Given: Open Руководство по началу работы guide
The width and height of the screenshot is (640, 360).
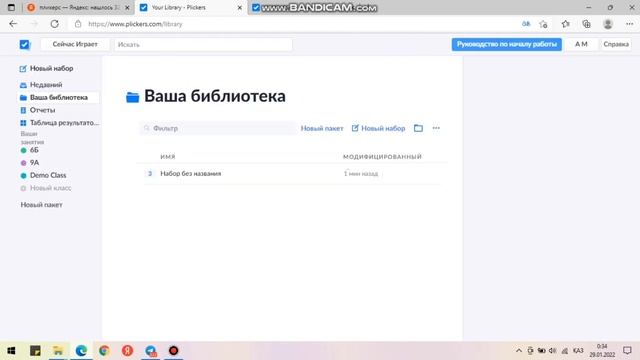Looking at the screenshot, I should [507, 44].
